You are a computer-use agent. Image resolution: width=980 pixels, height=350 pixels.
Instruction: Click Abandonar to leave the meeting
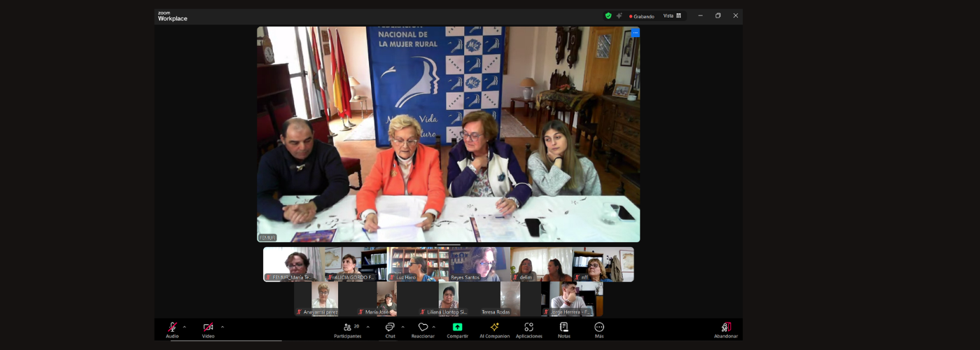[726, 328]
